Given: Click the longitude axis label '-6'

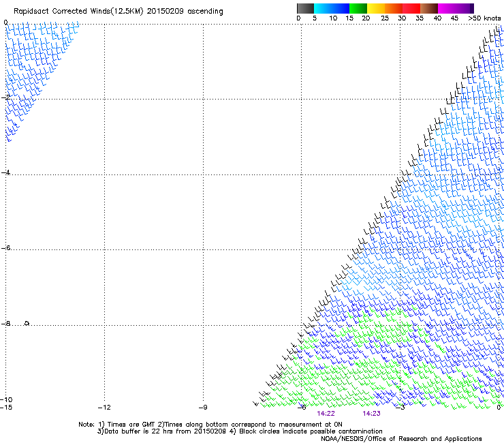Looking at the screenshot, I should (x=302, y=408).
